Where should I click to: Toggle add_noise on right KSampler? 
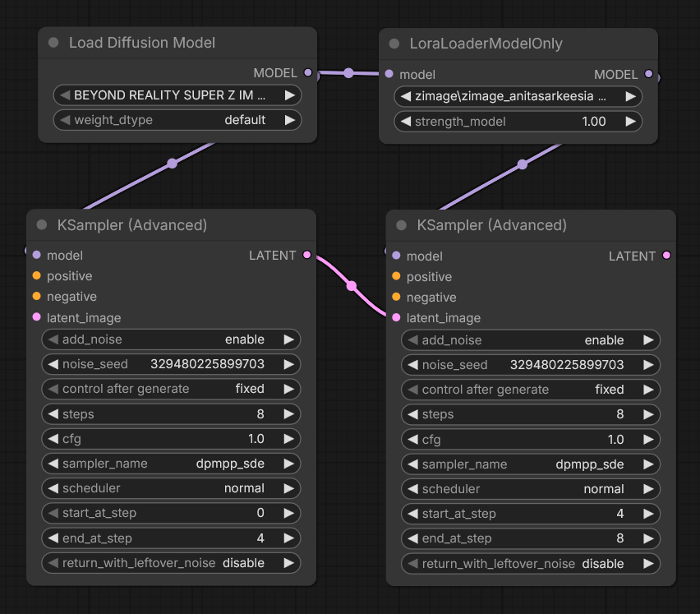(531, 340)
